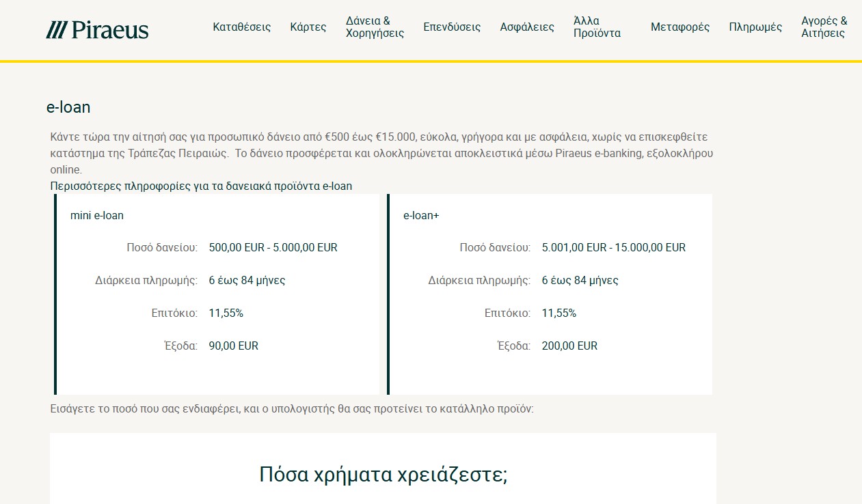This screenshot has width=862, height=504.
Task: Follow the Περισσότερες πληροφορίες e-loan link
Action: (x=201, y=186)
